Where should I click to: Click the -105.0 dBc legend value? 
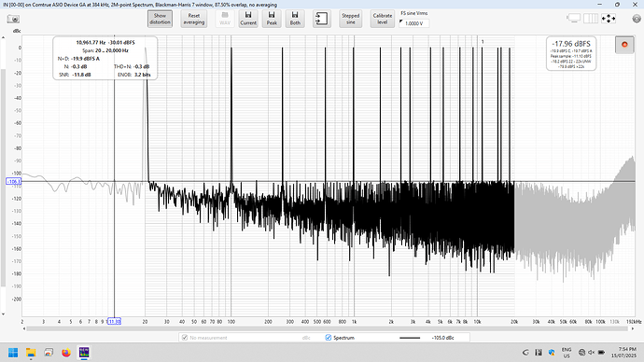click(x=442, y=338)
